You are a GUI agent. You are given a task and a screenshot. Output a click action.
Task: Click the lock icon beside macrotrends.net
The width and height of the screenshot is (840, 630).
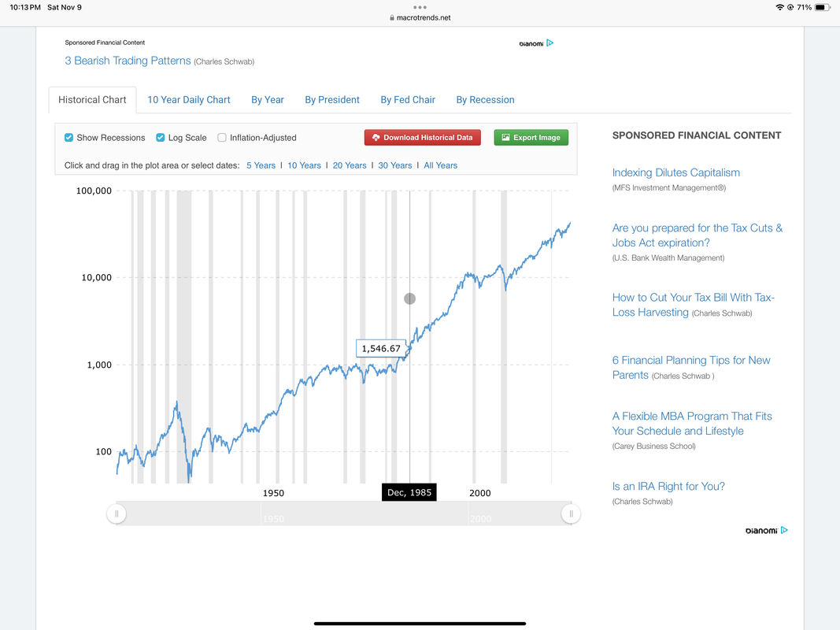coord(392,17)
